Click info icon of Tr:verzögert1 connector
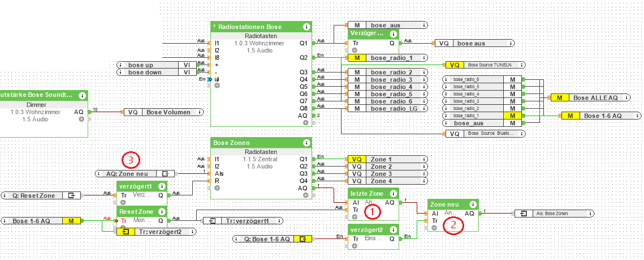This screenshot has width=644, height=260. tap(279, 221)
